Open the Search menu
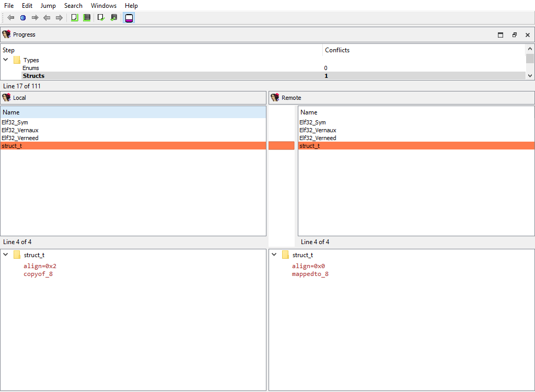The width and height of the screenshot is (535, 392). point(73,6)
